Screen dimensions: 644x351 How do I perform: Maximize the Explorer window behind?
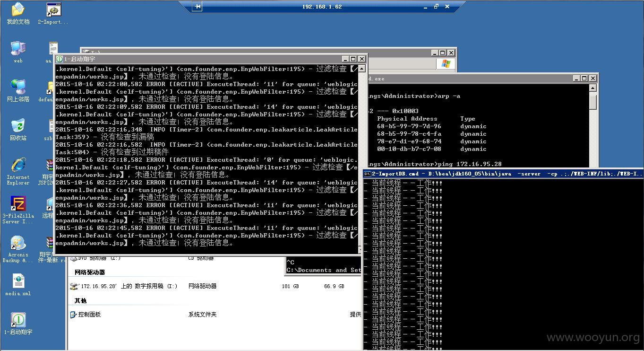pyautogui.click(x=443, y=53)
